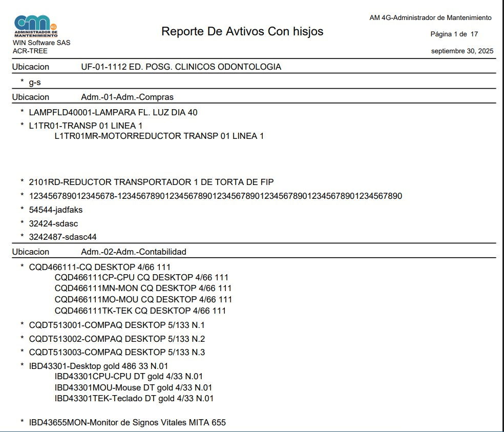Screen dimensions: 504x432
Task: Select child 'IBD43301TEK-Teclado DT gold 4/33 N.01'
Action: pos(134,398)
